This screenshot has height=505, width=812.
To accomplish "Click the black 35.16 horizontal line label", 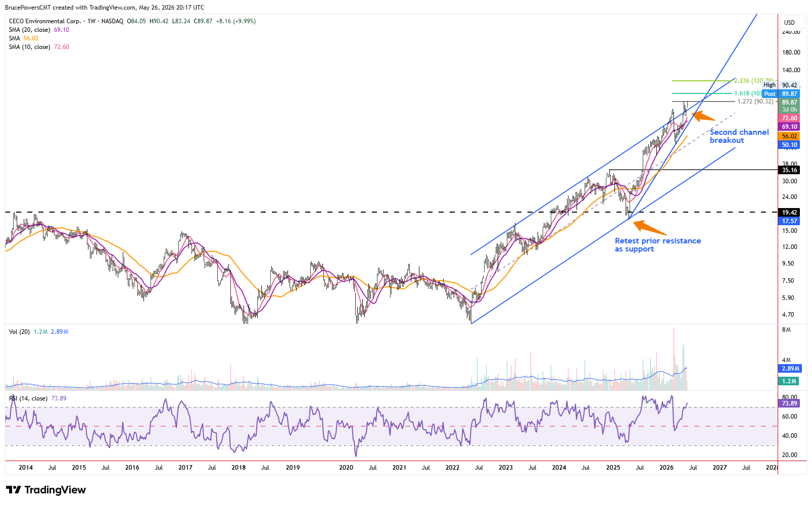I will pos(789,170).
